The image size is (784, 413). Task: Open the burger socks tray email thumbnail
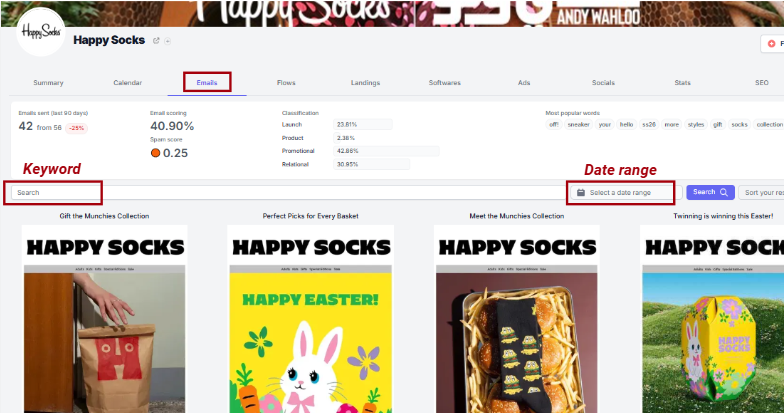pos(516,319)
